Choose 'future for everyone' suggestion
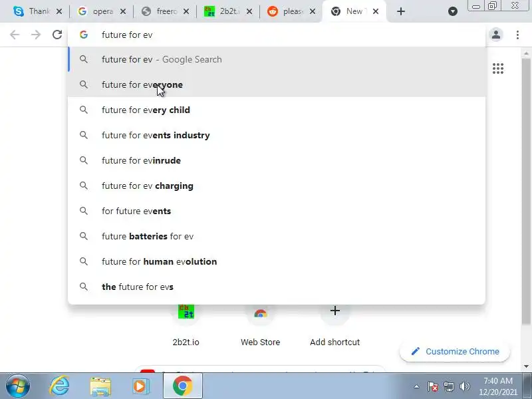 [277, 84]
